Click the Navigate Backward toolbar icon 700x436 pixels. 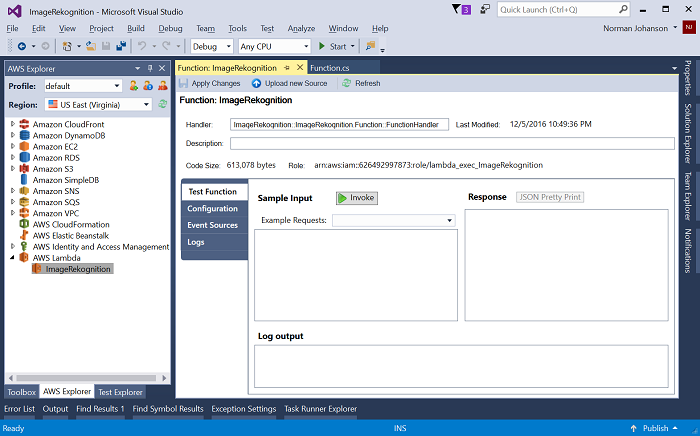[21, 46]
